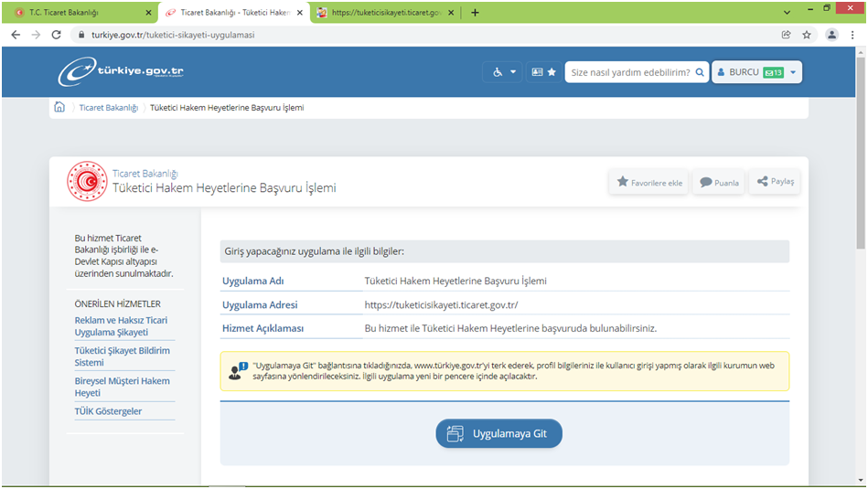Rate the service with Puanla
Viewport: 868px width, 489px height.
pos(718,182)
